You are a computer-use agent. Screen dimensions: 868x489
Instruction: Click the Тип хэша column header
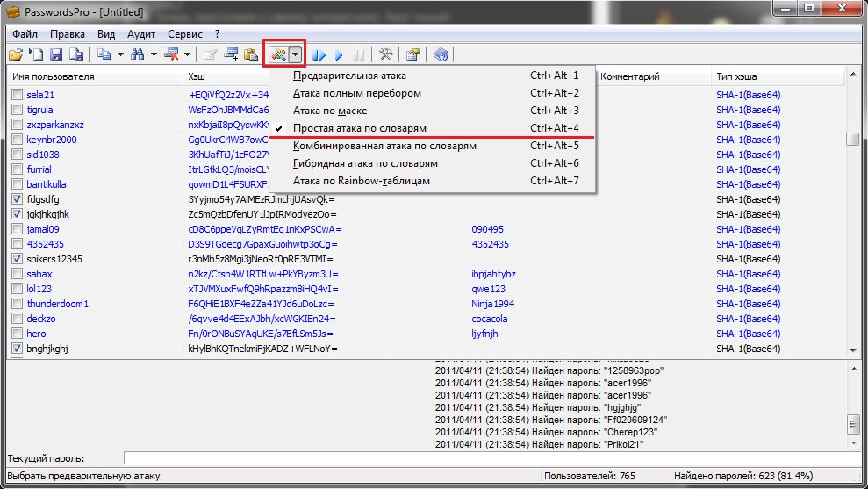737,77
